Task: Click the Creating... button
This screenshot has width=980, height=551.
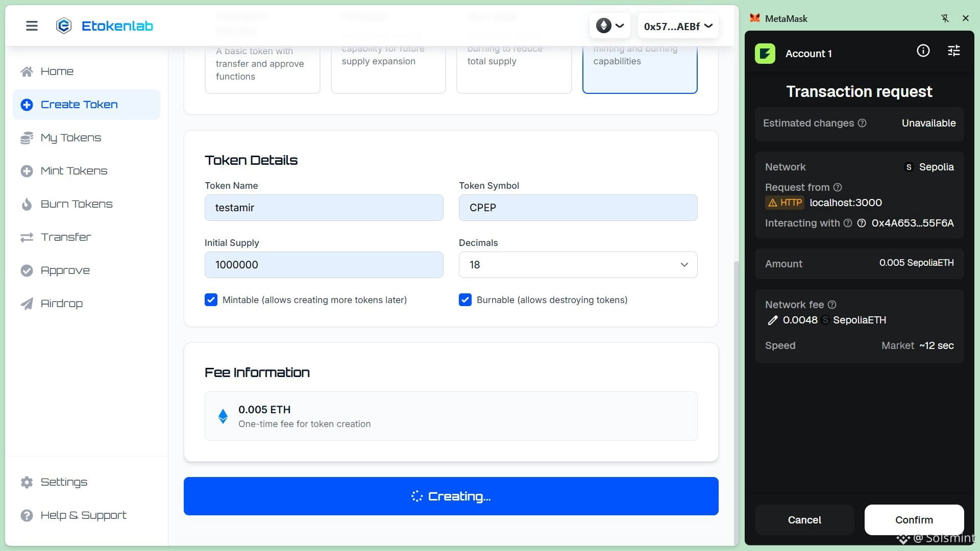Action: [451, 496]
